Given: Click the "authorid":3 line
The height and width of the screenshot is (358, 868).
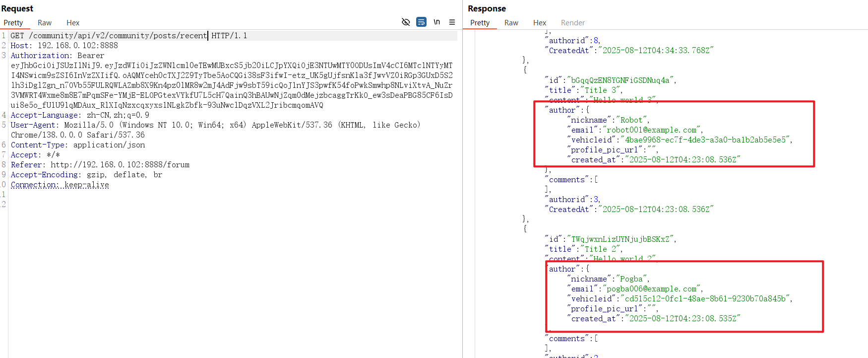Looking at the screenshot, I should 573,200.
